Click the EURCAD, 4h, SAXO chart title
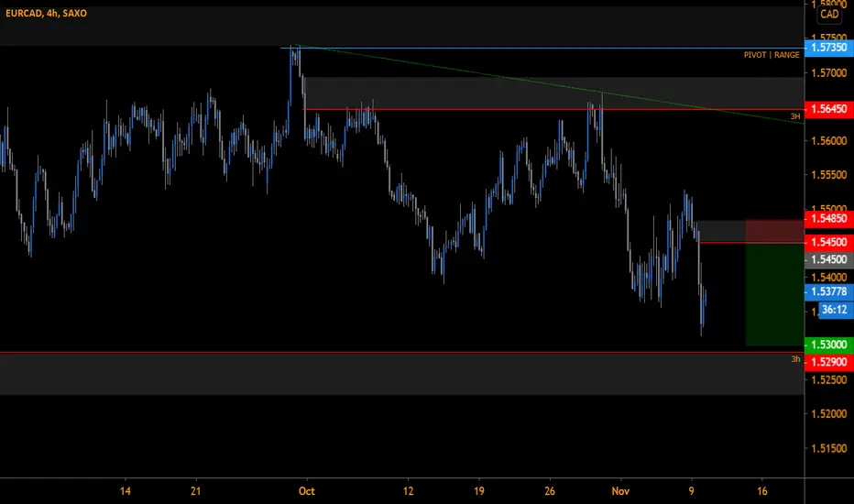 (x=47, y=13)
